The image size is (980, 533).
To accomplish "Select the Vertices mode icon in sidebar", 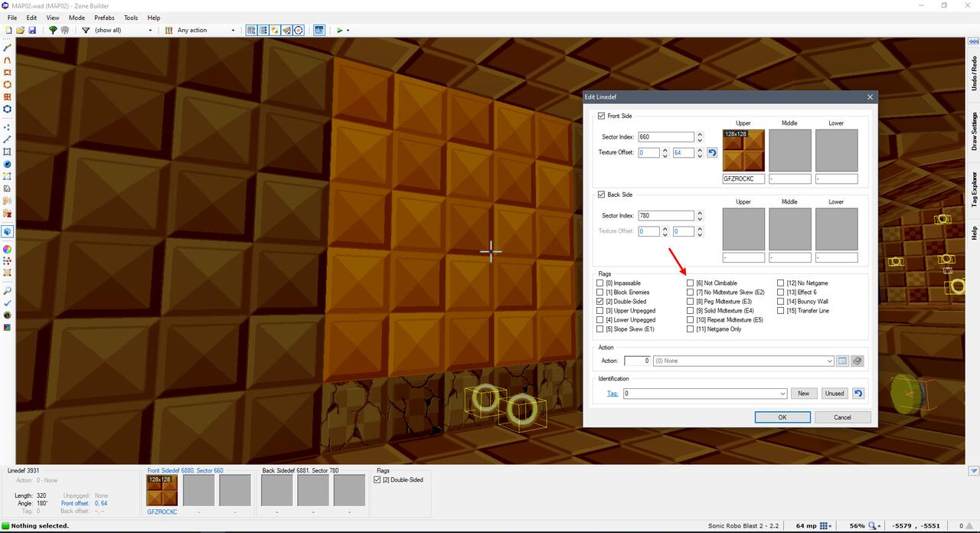I will coord(7,127).
